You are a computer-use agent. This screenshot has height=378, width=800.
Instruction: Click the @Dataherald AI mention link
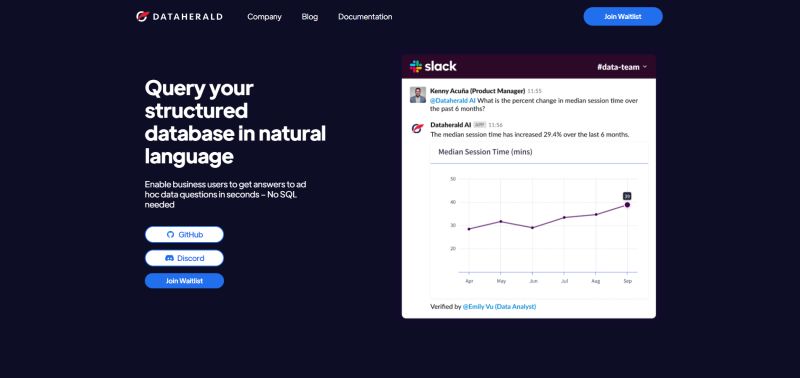(453, 100)
